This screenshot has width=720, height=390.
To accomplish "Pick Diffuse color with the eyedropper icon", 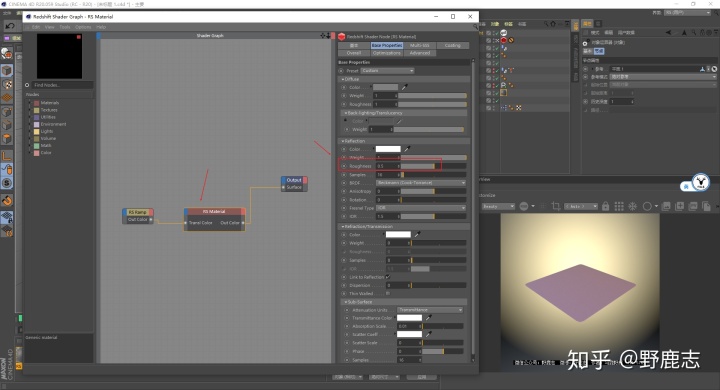I will click(x=405, y=87).
